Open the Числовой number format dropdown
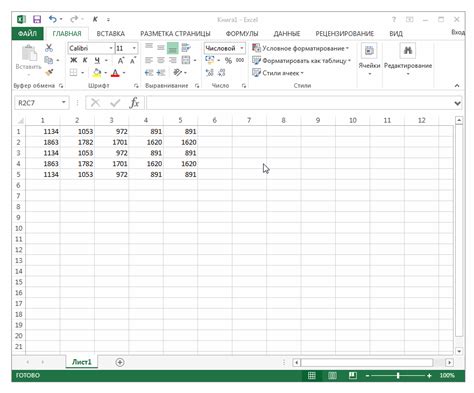 (242, 48)
